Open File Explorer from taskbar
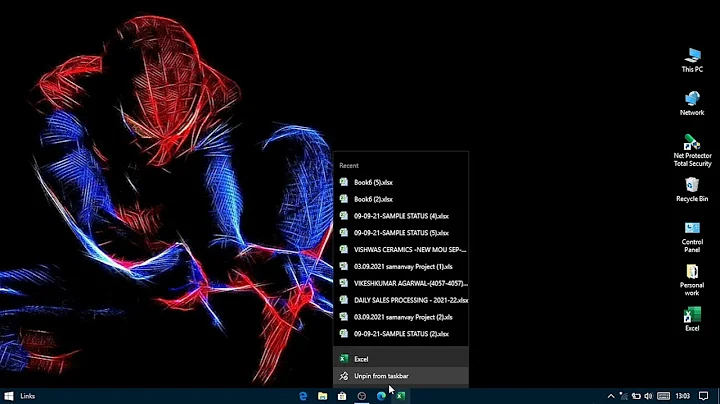This screenshot has height=404, width=720. coord(322,396)
